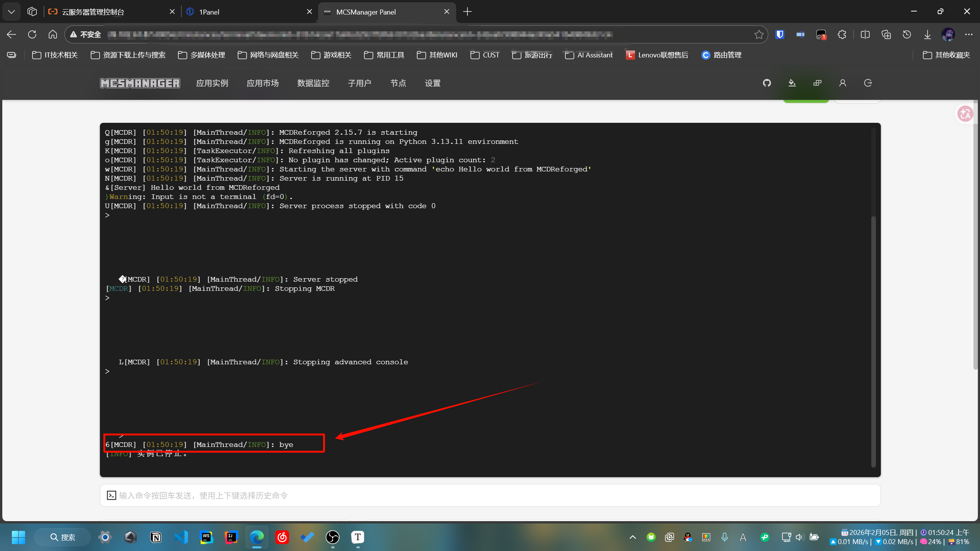Click the MCSMANAGER logo link
Screen dimensions: 980x551
140,83
